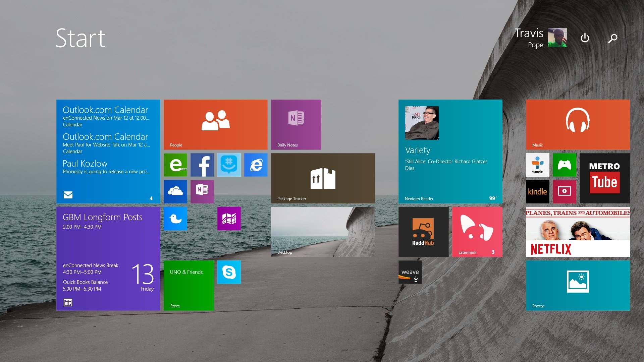Open the GroupMe chat tile
The image size is (644, 362).
tap(229, 165)
